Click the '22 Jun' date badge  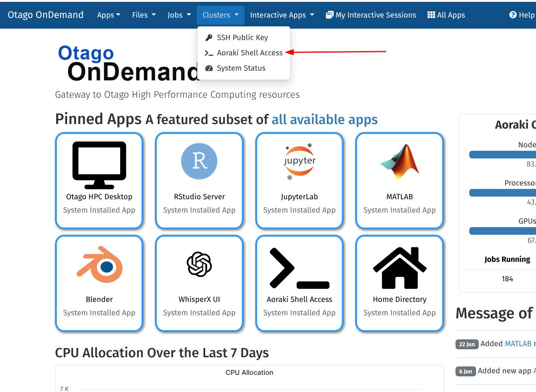467,344
